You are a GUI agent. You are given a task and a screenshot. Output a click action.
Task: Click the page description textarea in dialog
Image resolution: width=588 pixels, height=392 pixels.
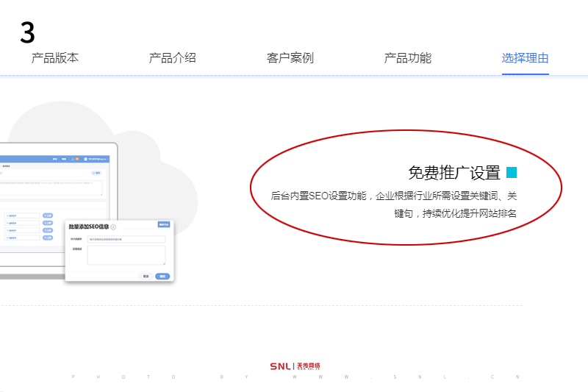126,254
